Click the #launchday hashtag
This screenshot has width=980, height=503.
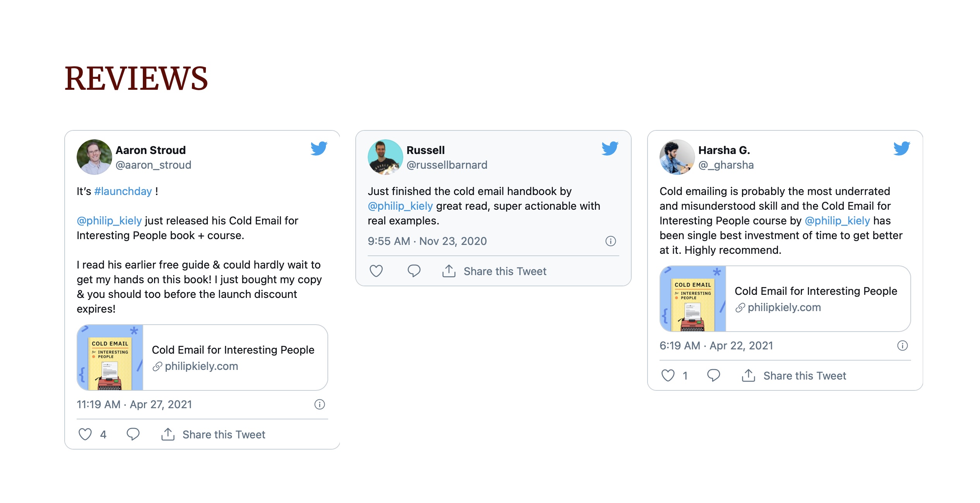[123, 191]
